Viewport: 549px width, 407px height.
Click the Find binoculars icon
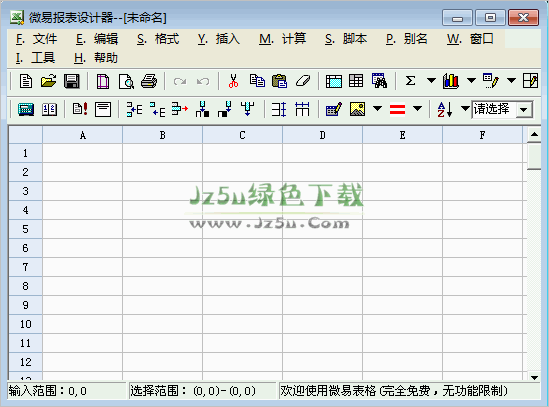coord(379,81)
